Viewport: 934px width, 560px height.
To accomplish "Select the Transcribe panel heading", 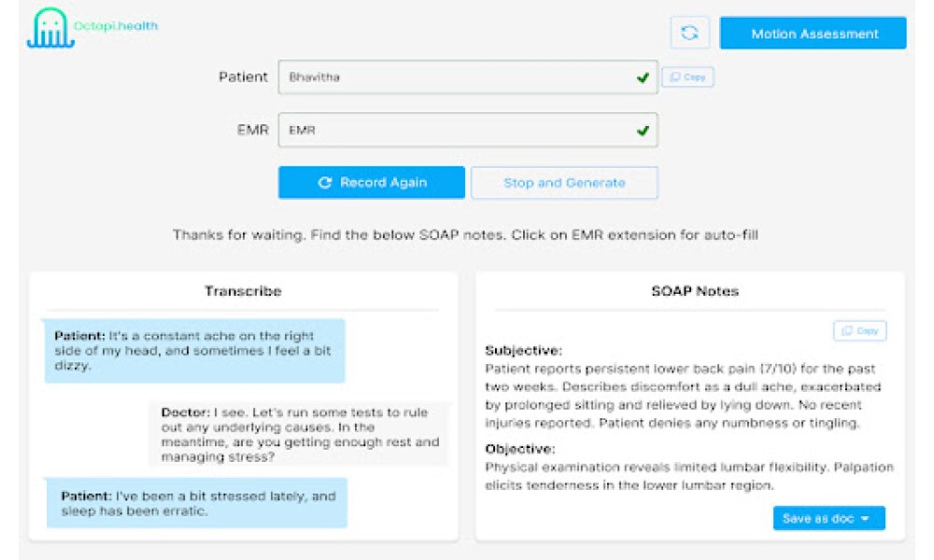I will 243,291.
